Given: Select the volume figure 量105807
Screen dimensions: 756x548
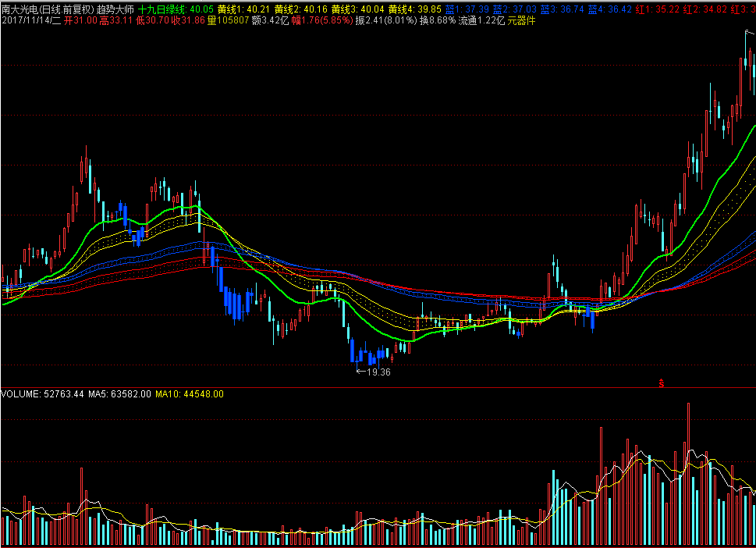Looking at the screenshot, I should click(x=228, y=21).
